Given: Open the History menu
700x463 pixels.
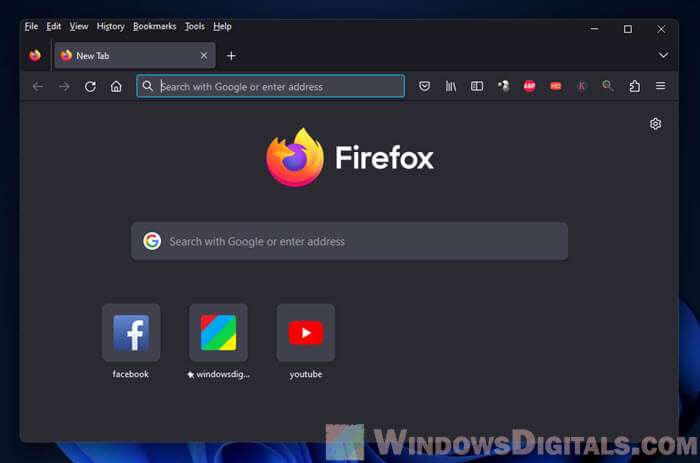Looking at the screenshot, I should [110, 26].
